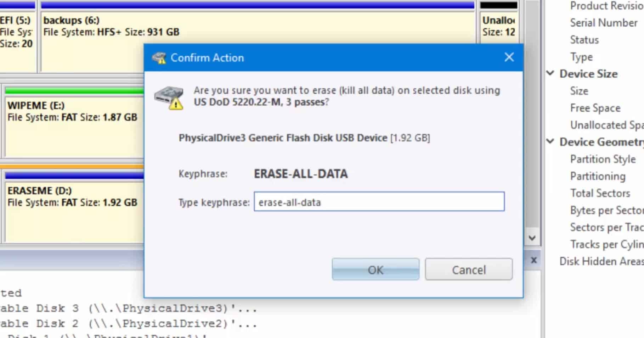Viewport: 644px width, 338px height.
Task: Close the Confirm Action dialog
Action: point(509,57)
